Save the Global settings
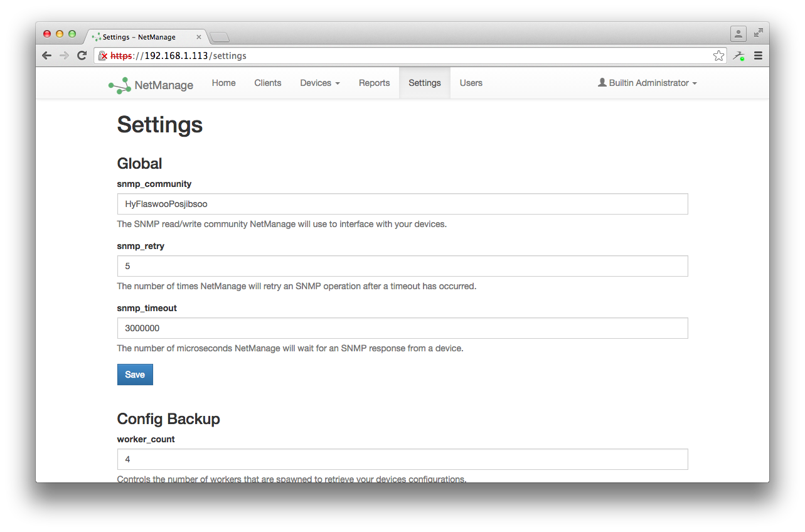This screenshot has width=805, height=532. 135,375
